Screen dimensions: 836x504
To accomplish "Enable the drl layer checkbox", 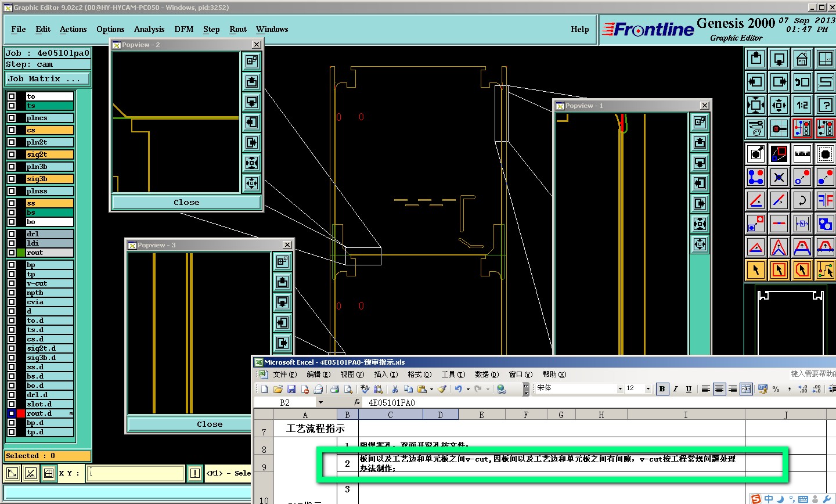I will (x=12, y=234).
